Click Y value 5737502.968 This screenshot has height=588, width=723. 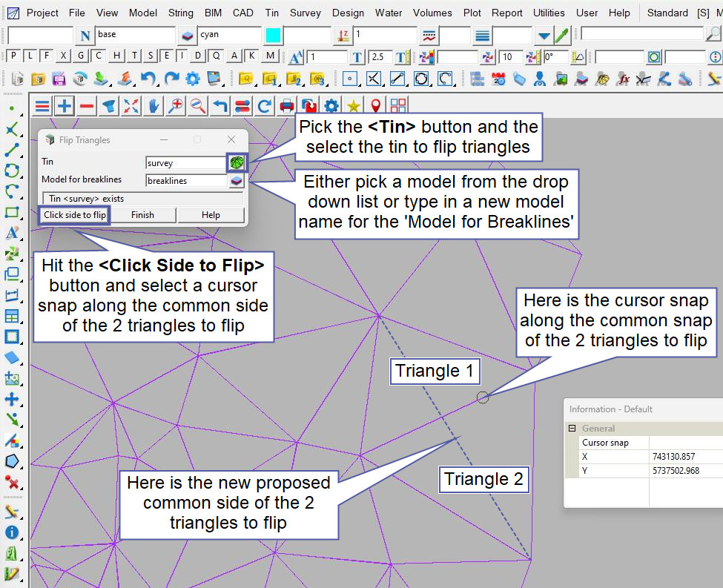[x=676, y=471]
